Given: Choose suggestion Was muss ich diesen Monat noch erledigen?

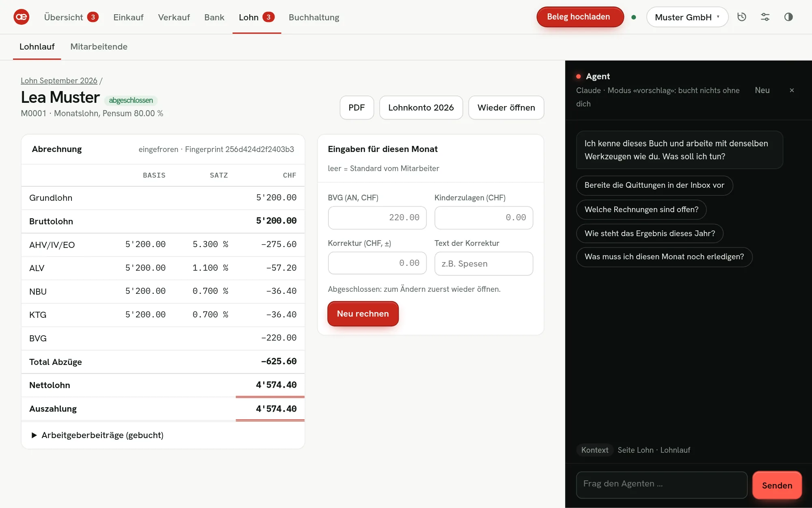Looking at the screenshot, I should [x=664, y=257].
